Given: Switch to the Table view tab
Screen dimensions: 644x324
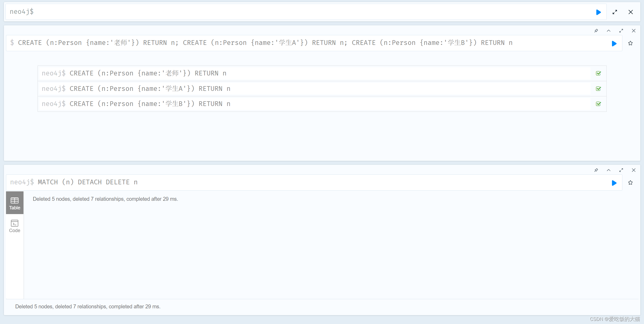Looking at the screenshot, I should pyautogui.click(x=15, y=203).
